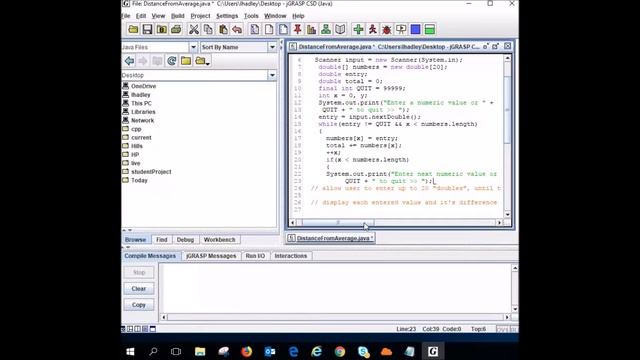The height and width of the screenshot is (360, 640).
Task: Switch to the Workbench tab
Action: tap(220, 240)
